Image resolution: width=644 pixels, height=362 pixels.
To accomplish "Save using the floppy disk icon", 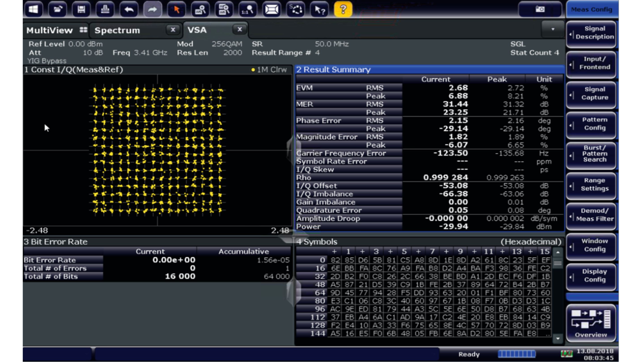I will tap(81, 9).
